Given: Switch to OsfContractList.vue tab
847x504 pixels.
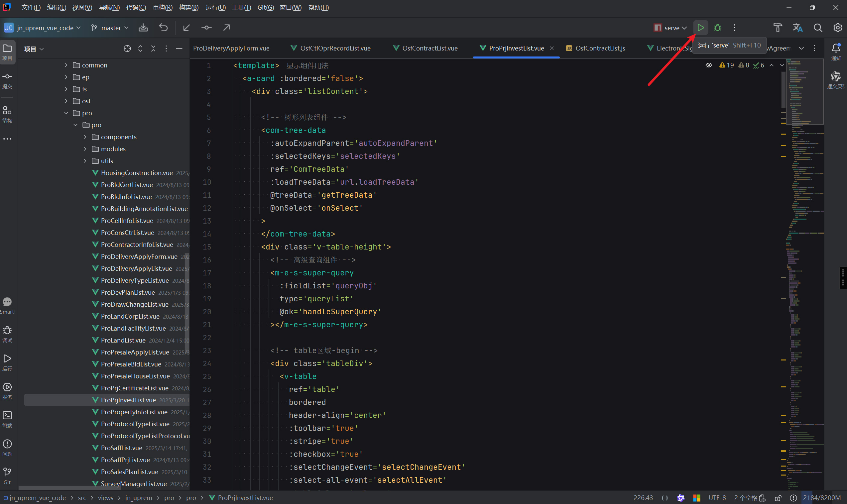Looking at the screenshot, I should [429, 48].
